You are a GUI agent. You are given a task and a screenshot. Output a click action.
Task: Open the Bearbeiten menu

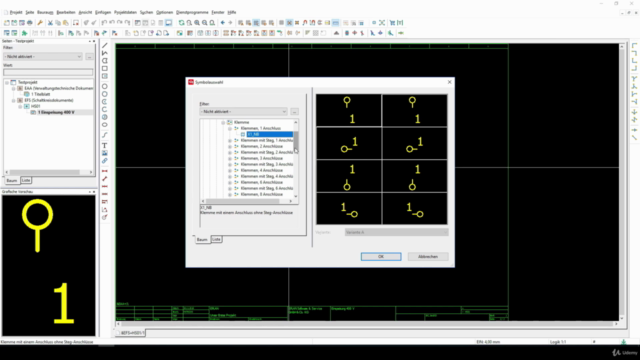pyautogui.click(x=66, y=12)
